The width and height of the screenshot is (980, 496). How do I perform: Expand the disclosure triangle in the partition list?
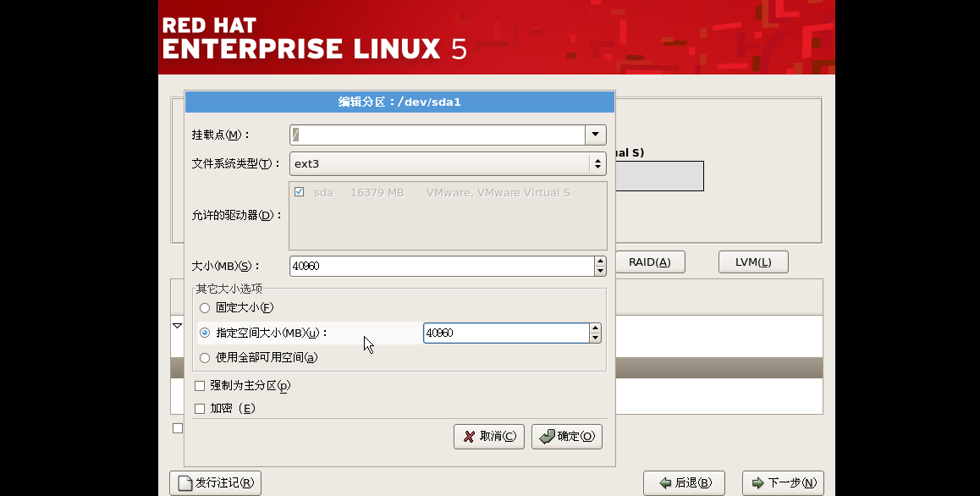point(177,325)
